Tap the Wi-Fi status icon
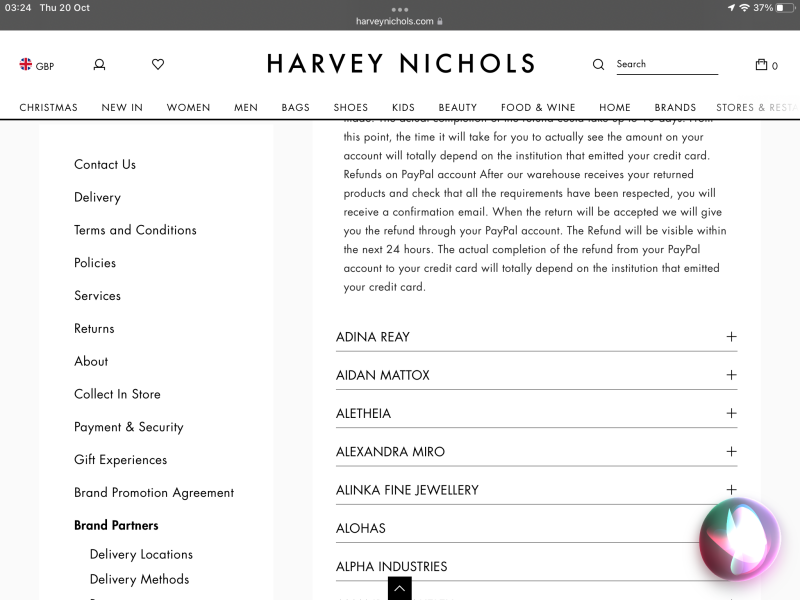 [744, 8]
